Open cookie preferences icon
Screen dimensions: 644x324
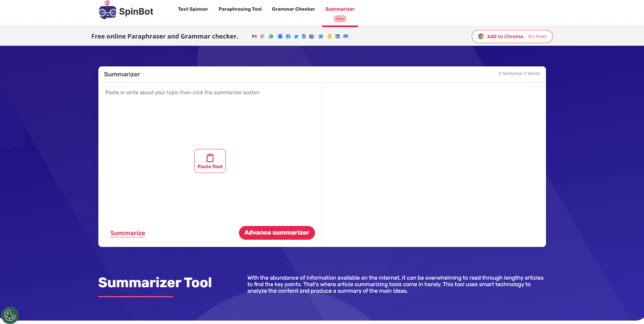tap(10, 315)
